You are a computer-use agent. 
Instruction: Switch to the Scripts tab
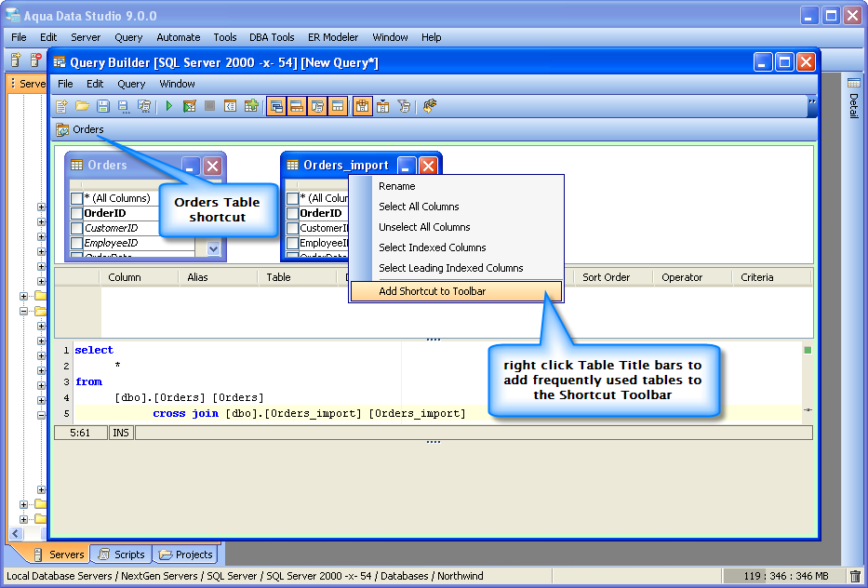tap(121, 555)
